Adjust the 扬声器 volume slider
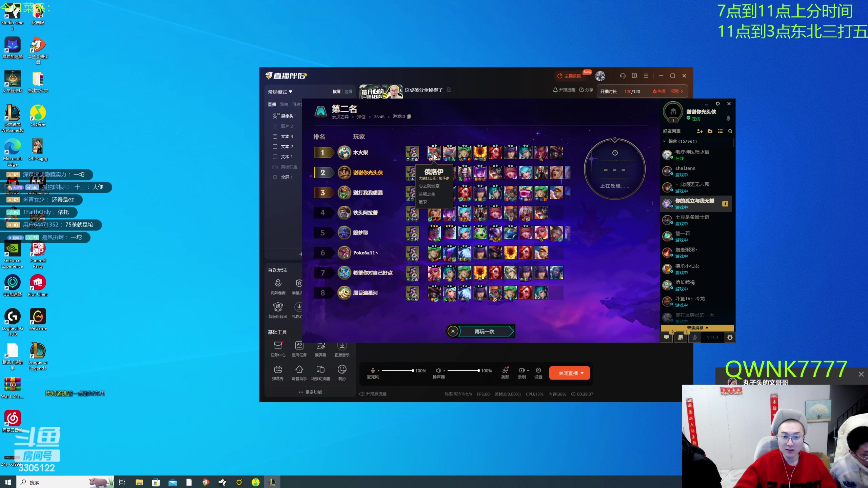The image size is (868, 488). tap(463, 371)
